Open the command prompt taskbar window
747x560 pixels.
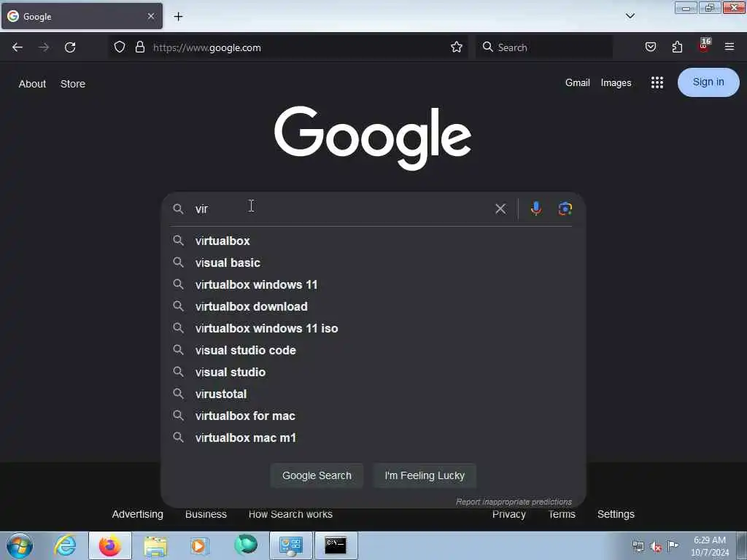tap(336, 545)
